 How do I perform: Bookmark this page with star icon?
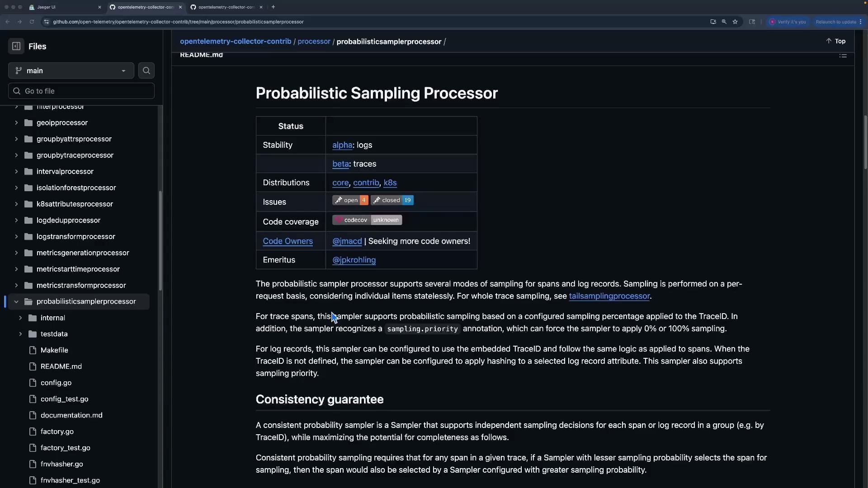(735, 22)
